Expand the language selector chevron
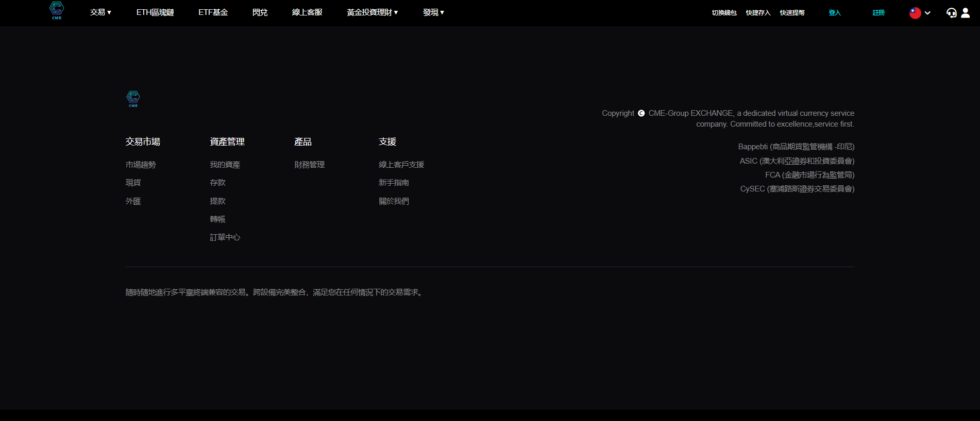980x421 pixels. [927, 13]
